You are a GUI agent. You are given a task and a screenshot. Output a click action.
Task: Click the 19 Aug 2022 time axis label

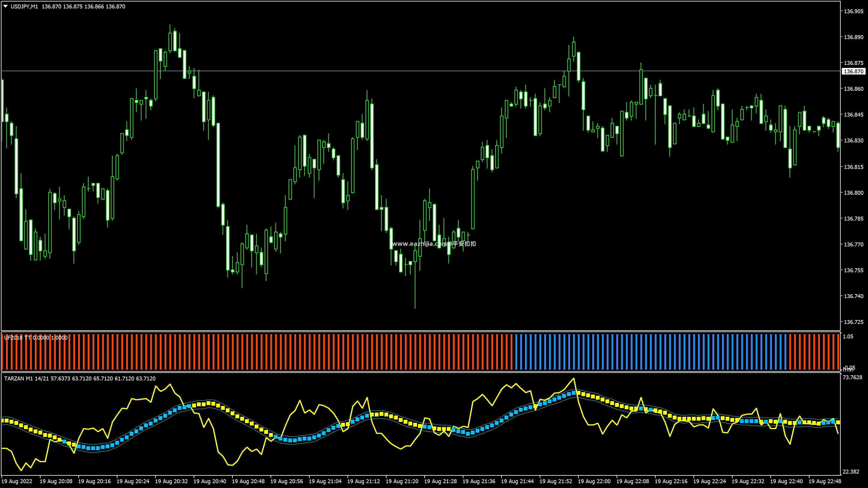point(17,481)
